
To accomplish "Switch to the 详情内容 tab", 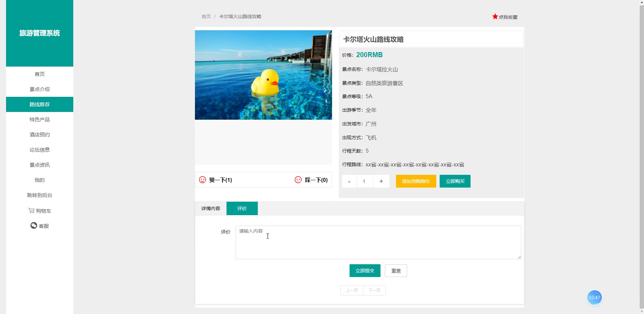I will pyautogui.click(x=210, y=208).
